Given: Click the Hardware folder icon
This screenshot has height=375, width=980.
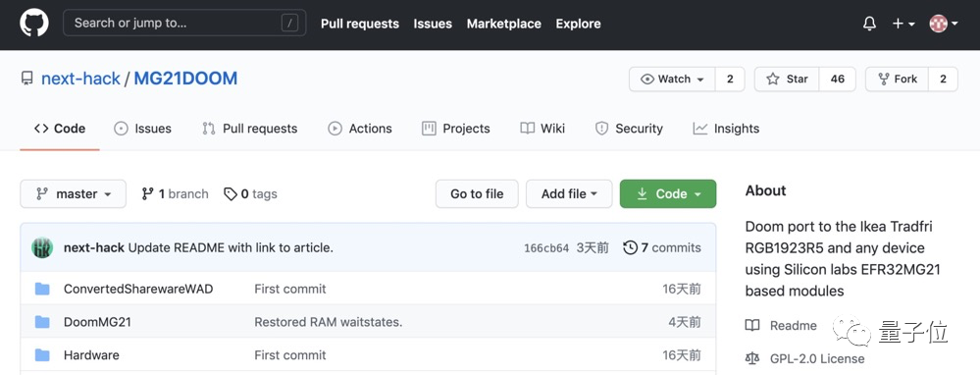Looking at the screenshot, I should pyautogui.click(x=42, y=355).
